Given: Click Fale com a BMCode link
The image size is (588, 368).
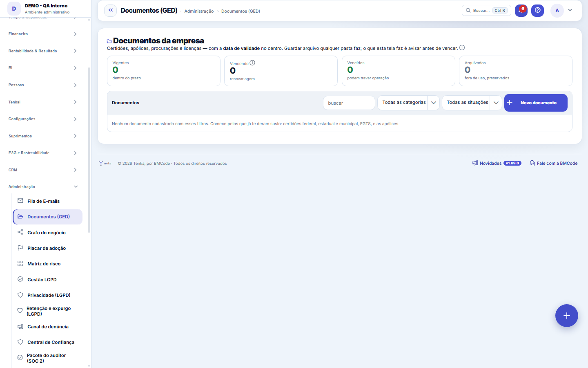Looking at the screenshot, I should click(x=553, y=163).
